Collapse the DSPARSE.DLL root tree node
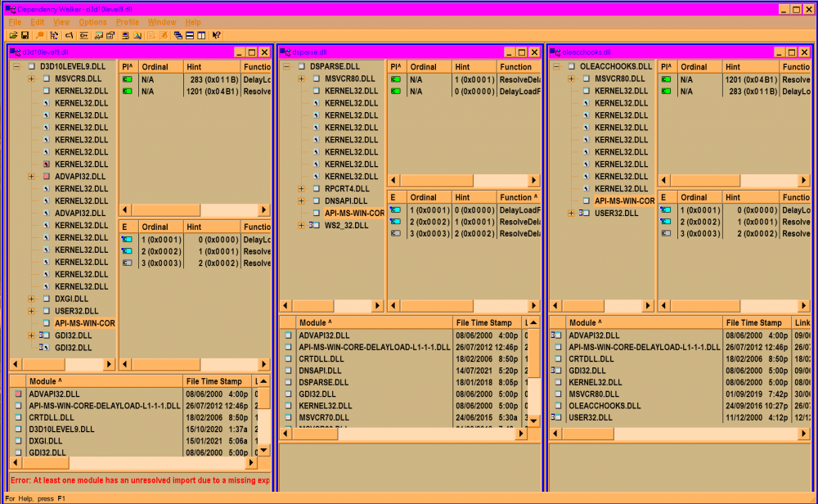Viewport: 818px width, 504px height. tap(286, 66)
